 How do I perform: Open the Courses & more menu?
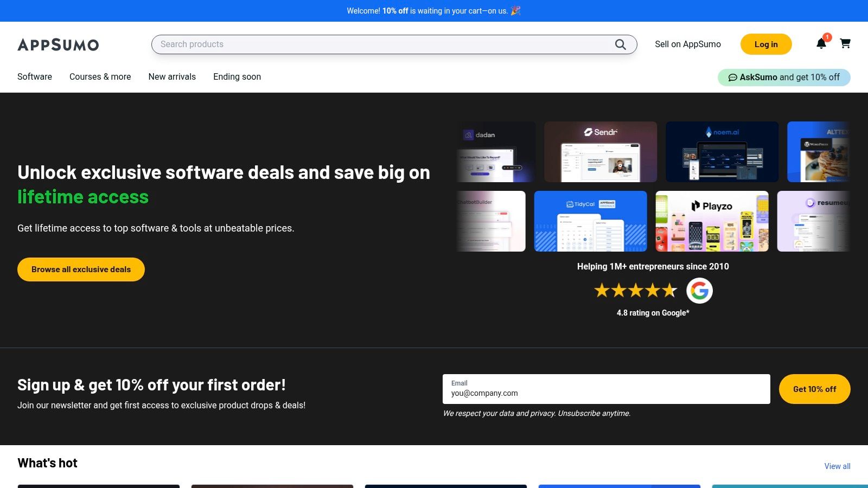pyautogui.click(x=100, y=76)
